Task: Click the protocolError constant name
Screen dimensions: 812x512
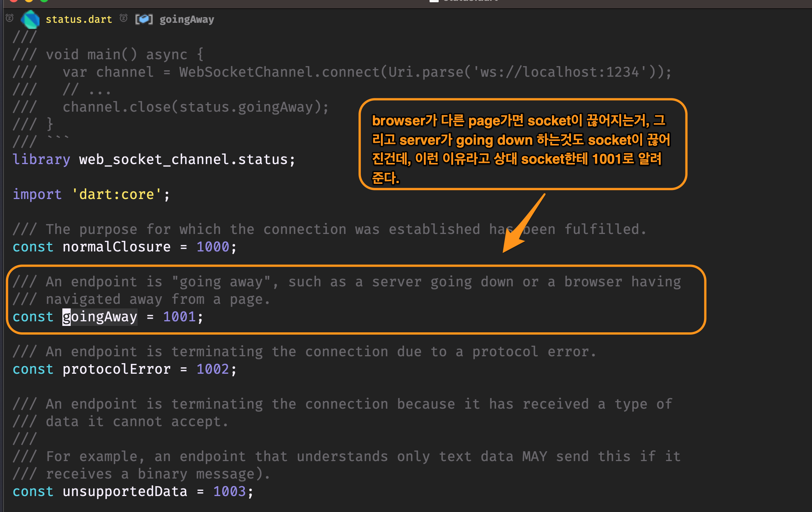Action: tap(116, 369)
